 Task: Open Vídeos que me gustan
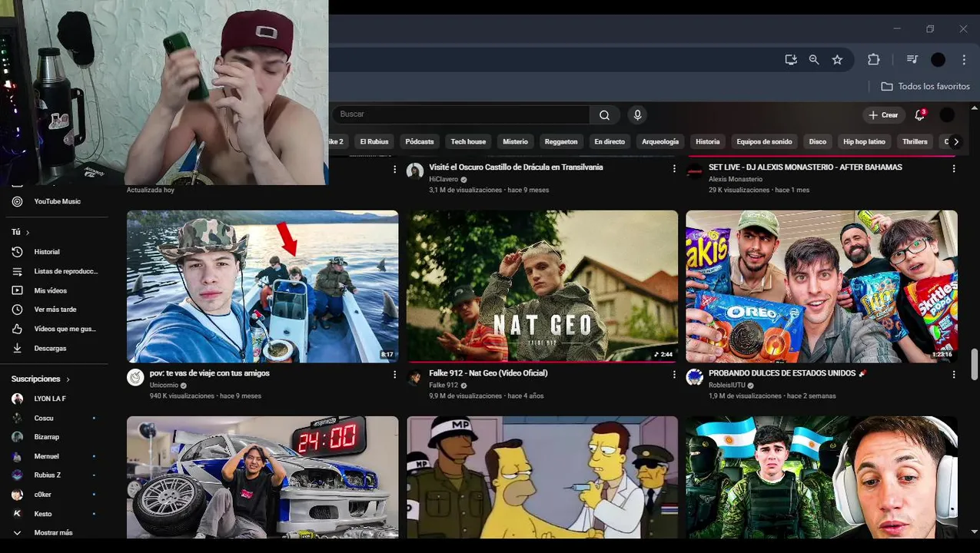tap(54, 329)
